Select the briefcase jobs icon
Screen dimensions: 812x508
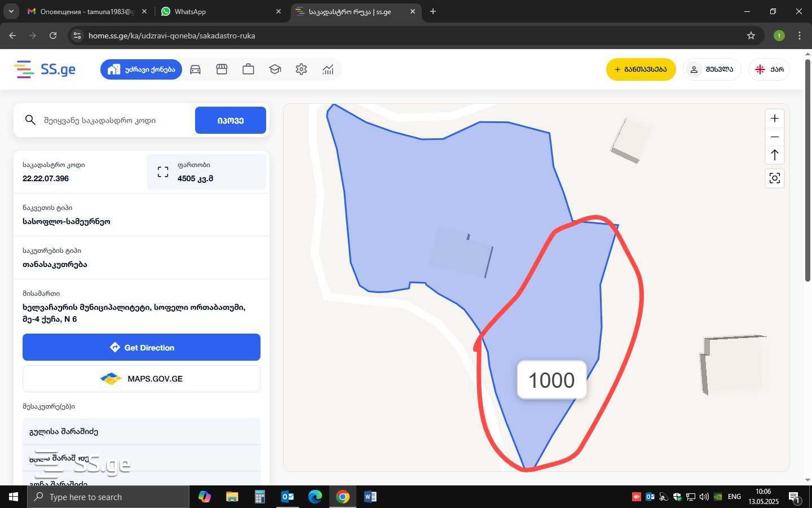tap(248, 69)
